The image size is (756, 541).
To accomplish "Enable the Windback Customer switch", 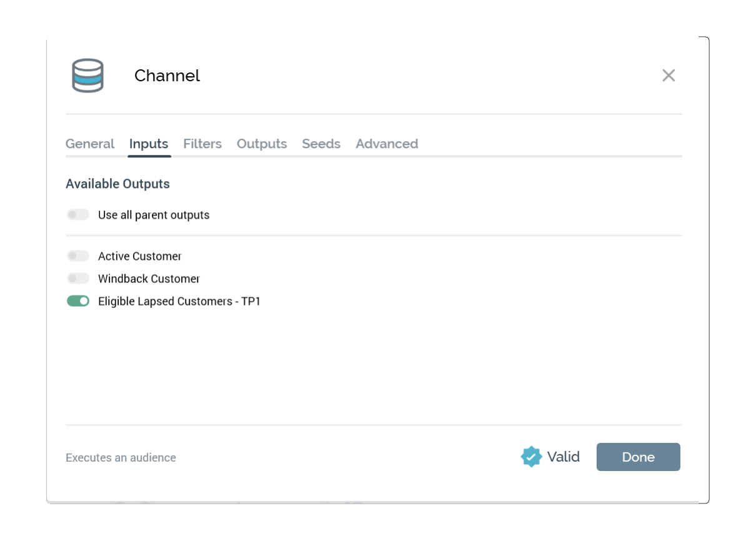I will pos(78,279).
